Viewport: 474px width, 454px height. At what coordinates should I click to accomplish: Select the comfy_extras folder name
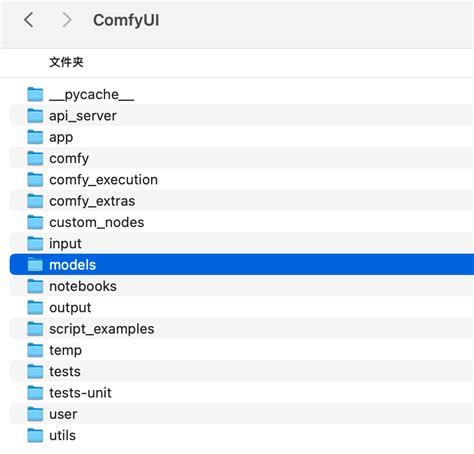point(92,201)
